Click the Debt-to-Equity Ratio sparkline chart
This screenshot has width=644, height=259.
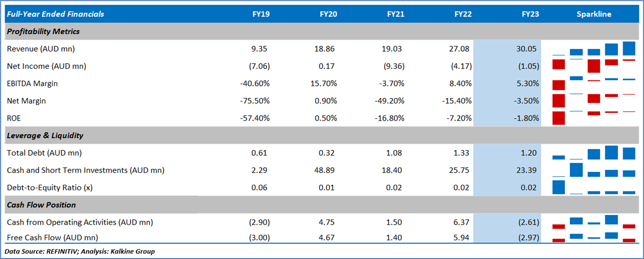pyautogui.click(x=594, y=187)
